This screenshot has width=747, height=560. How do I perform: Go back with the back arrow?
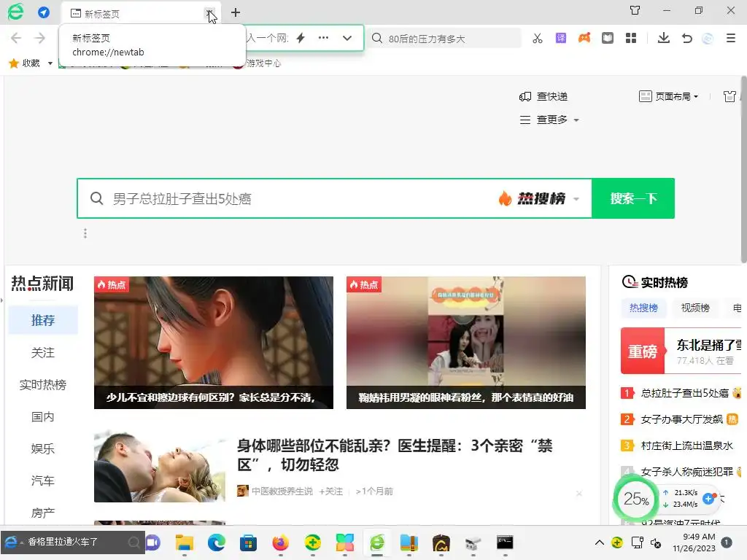[16, 38]
